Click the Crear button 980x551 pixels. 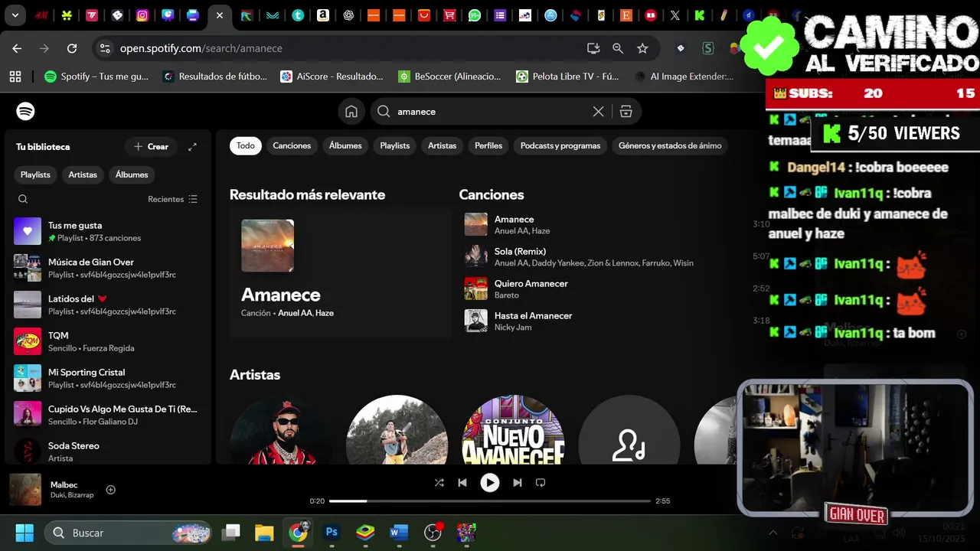(x=151, y=146)
